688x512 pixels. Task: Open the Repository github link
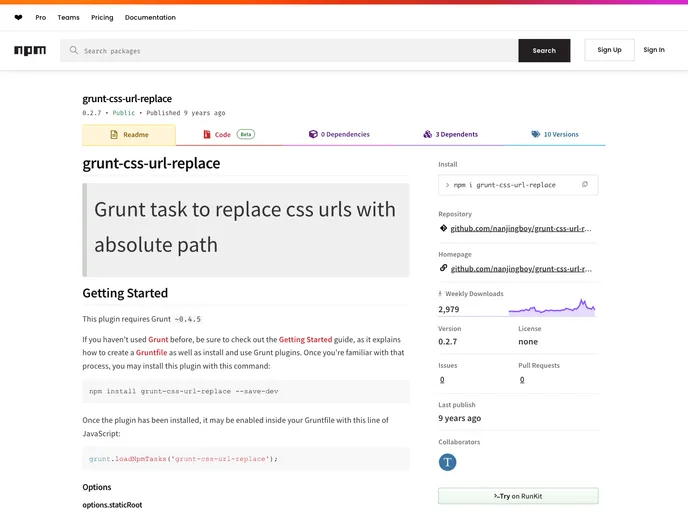pyautogui.click(x=521, y=229)
